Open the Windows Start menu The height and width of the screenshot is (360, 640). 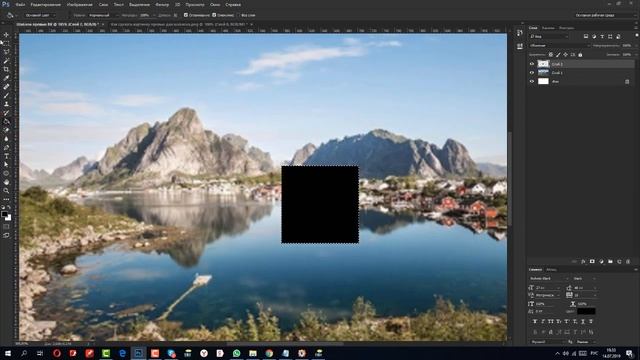coord(8,353)
